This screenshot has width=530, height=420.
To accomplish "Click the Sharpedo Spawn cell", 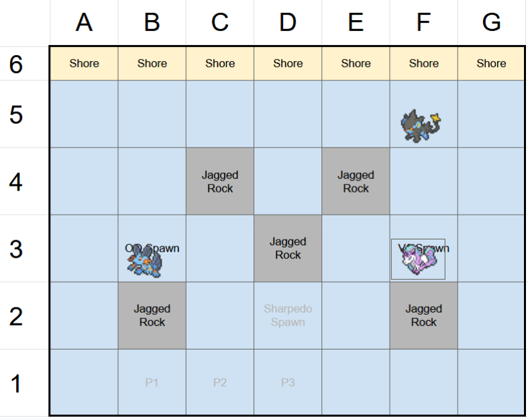I will coord(288,315).
